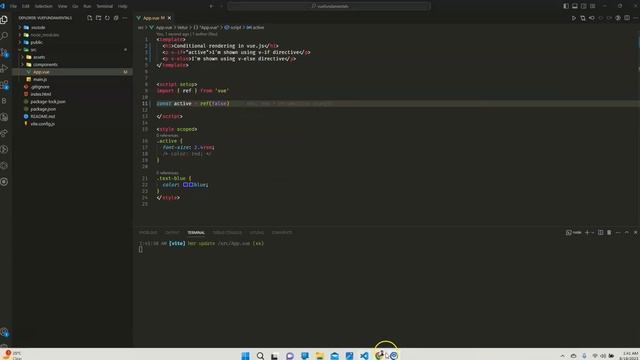The height and width of the screenshot is (360, 640).
Task: Maximize the terminal panel with chevron up
Action: point(627,232)
